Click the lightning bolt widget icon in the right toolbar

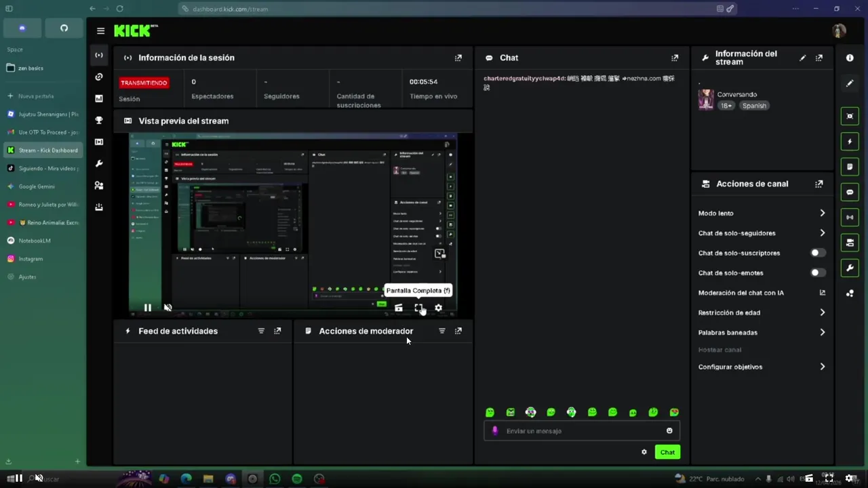[850, 142]
